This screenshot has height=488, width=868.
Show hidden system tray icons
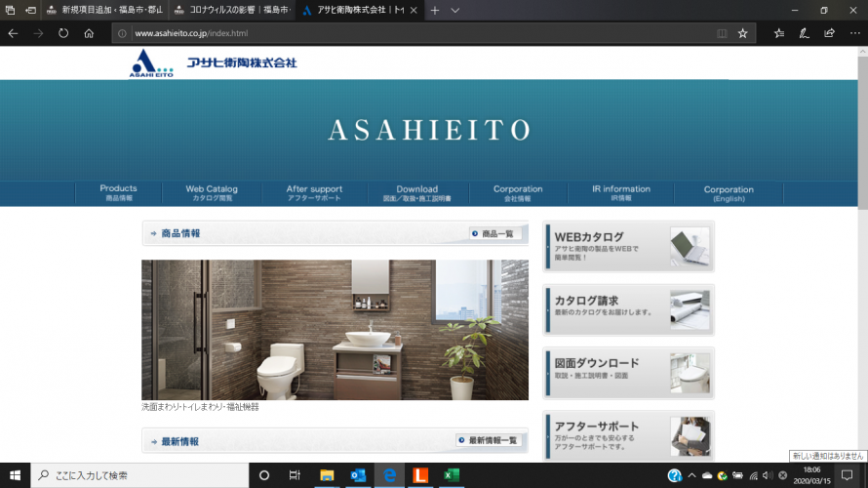[x=692, y=475]
